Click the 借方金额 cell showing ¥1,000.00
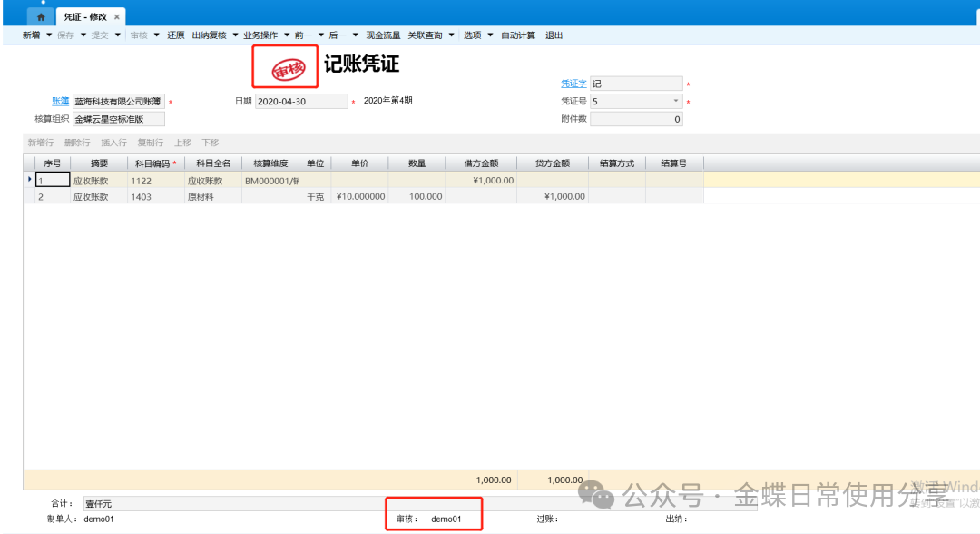Screen dimensions: 980x534 pyautogui.click(x=481, y=180)
